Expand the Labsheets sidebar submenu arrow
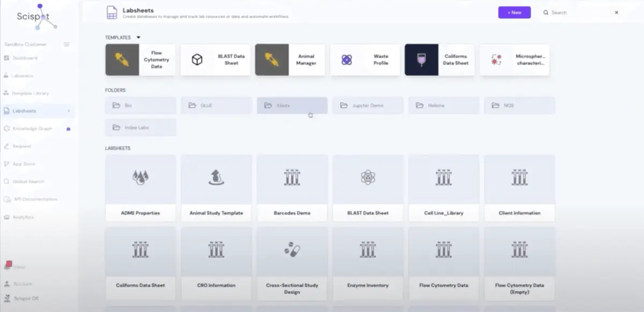 [69, 111]
